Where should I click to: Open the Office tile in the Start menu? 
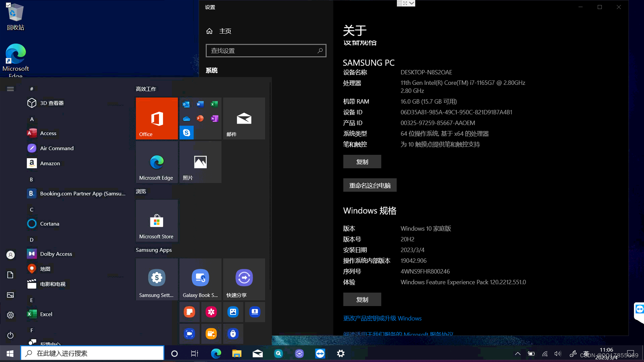coord(157,118)
